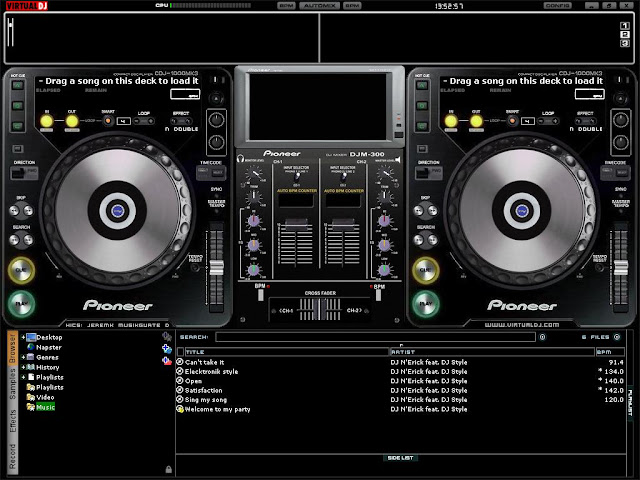
Task: Toggle TIMECODE switch on left deck
Action: coord(211,173)
